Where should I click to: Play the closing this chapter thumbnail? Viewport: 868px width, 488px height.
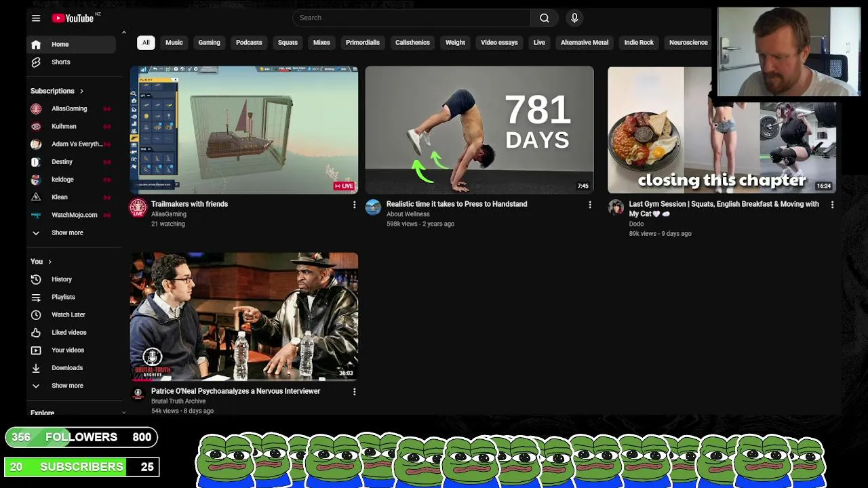[722, 129]
